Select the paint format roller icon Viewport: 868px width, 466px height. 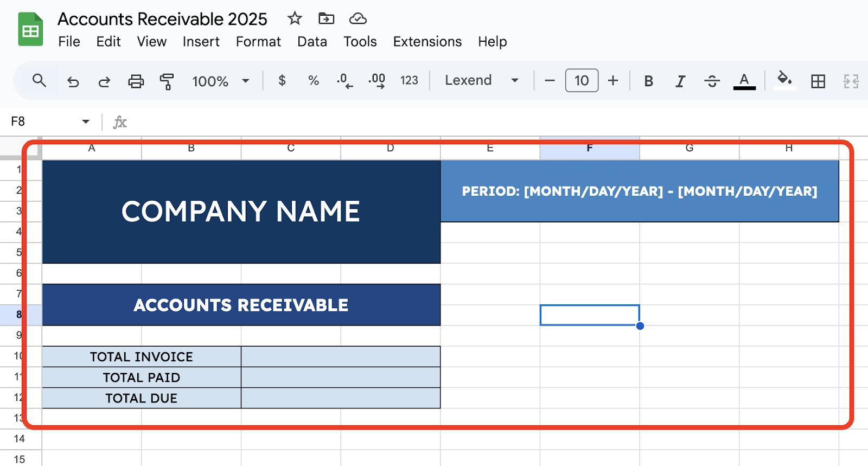[167, 81]
